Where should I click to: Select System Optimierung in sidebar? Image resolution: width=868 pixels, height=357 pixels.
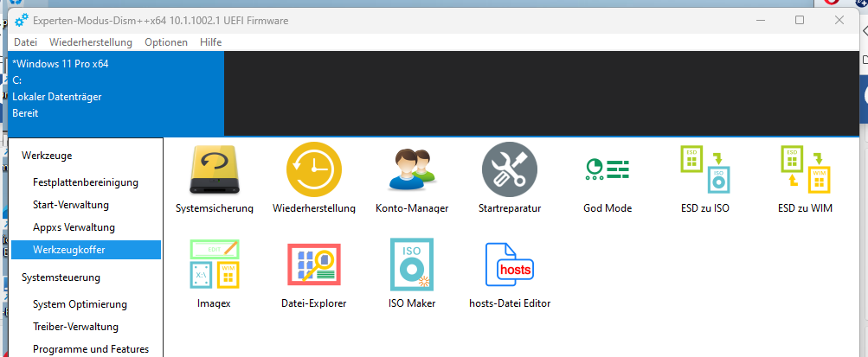[x=86, y=304]
